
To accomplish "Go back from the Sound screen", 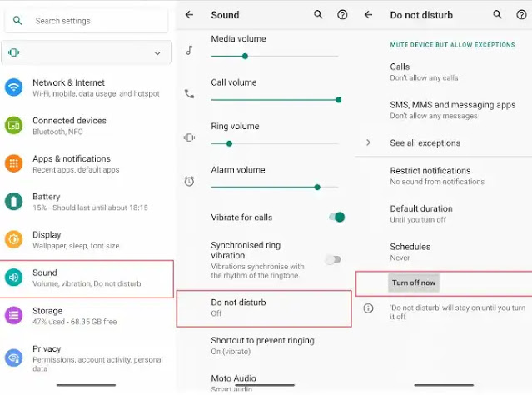I will pyautogui.click(x=190, y=15).
